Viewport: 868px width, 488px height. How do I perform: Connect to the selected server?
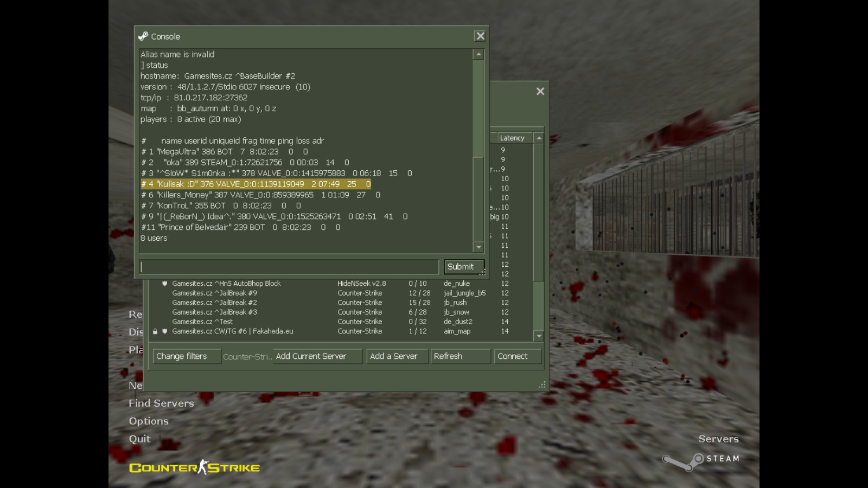click(518, 356)
